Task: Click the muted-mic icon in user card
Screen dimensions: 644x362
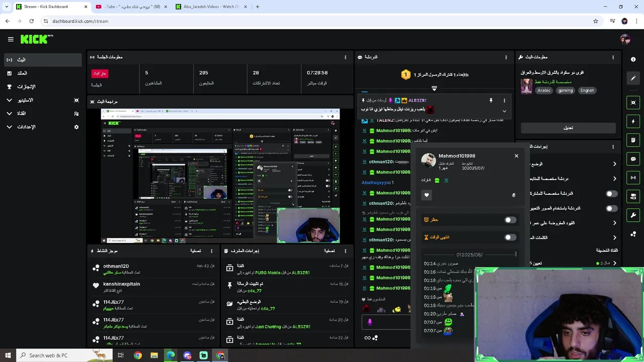Action: point(513,195)
